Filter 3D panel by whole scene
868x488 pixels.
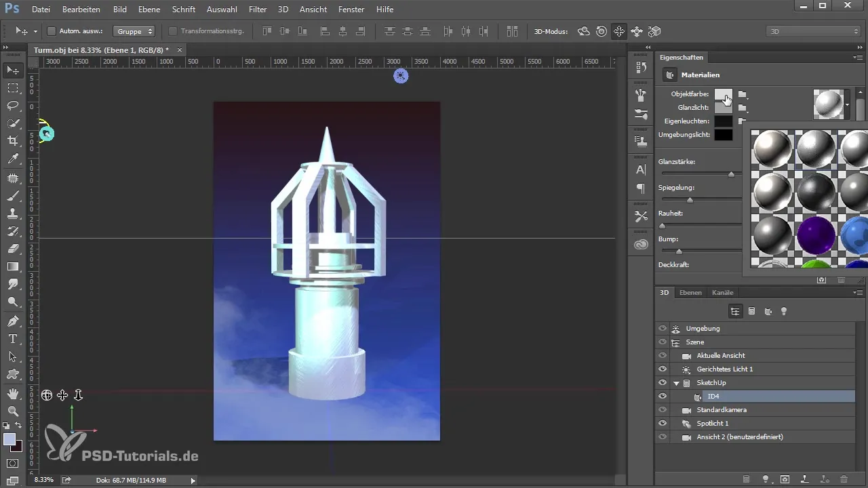[734, 311]
